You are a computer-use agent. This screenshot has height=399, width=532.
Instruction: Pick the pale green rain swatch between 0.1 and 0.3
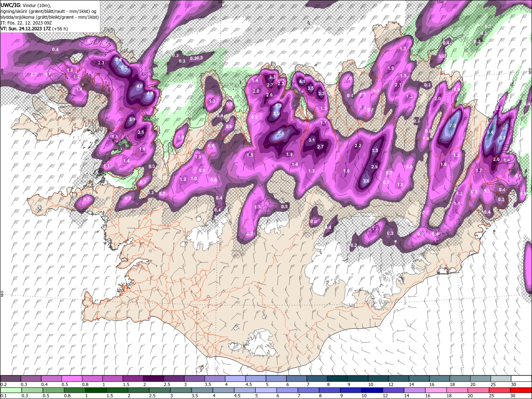(10, 390)
